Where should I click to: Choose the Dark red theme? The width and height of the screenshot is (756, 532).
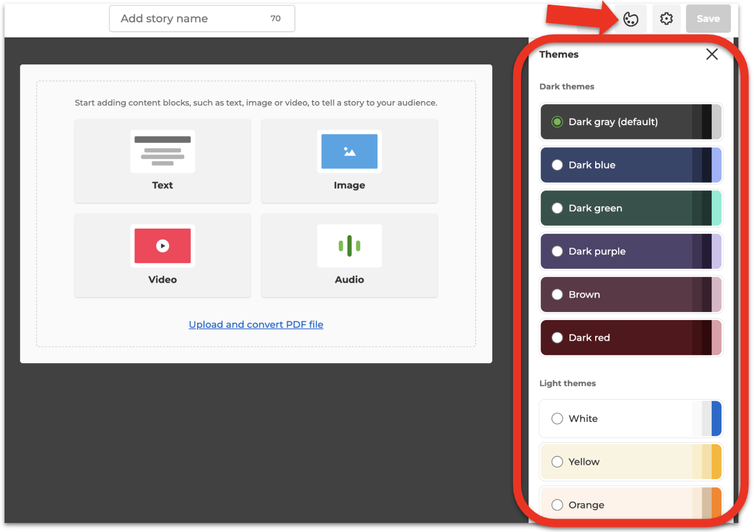pos(557,338)
